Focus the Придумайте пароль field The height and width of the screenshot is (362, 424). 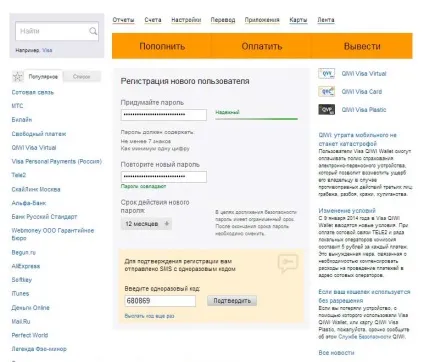point(164,115)
